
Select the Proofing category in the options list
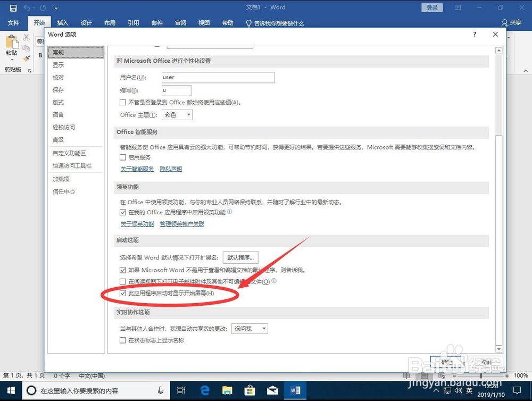[x=76, y=77]
